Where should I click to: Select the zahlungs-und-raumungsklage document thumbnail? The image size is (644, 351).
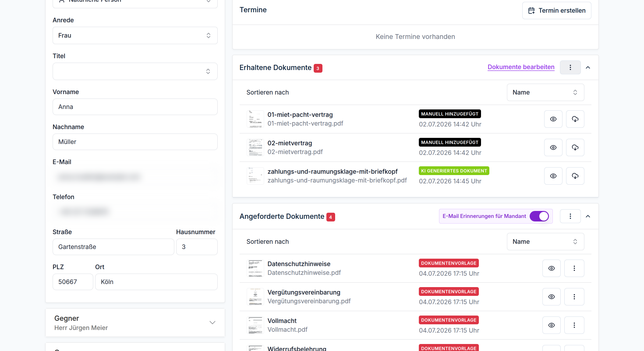click(255, 176)
